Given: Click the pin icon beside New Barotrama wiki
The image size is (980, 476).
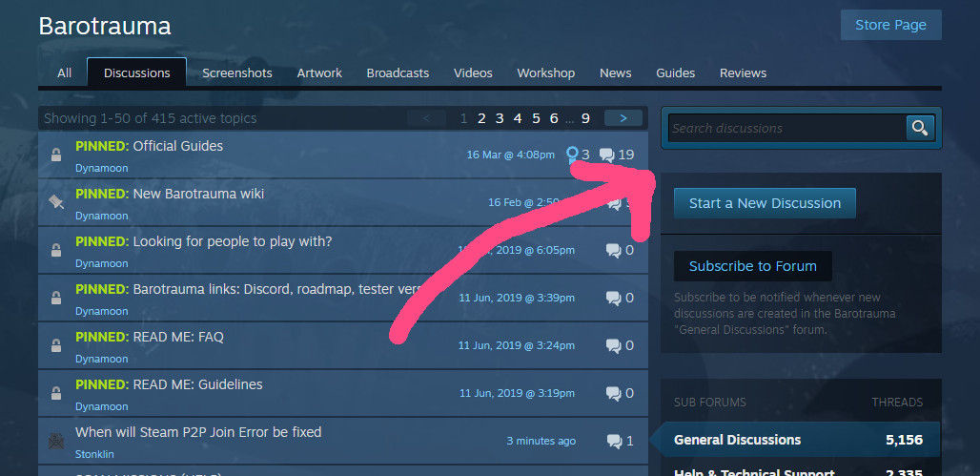Looking at the screenshot, I should (x=56, y=201).
